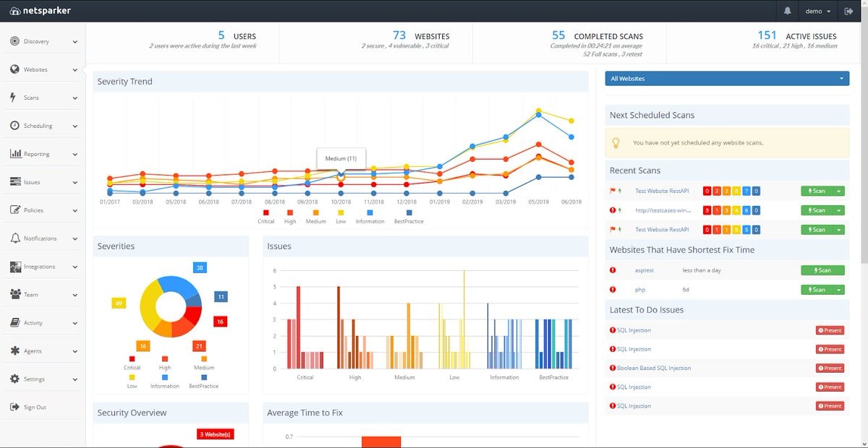Toggle Low in Severities donut legend

132,382
